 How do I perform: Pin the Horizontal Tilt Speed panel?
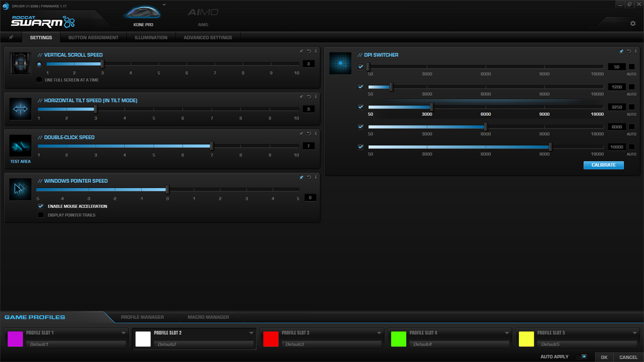302,97
